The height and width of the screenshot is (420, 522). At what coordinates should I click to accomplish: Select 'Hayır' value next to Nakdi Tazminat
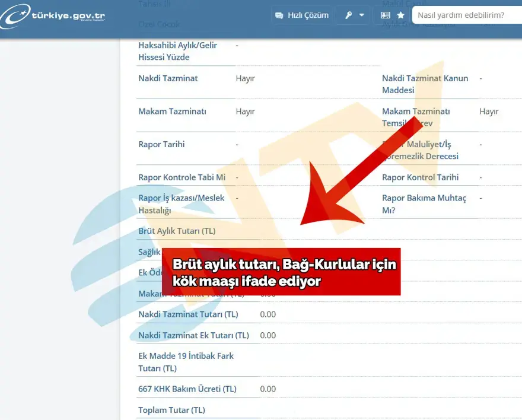click(246, 78)
